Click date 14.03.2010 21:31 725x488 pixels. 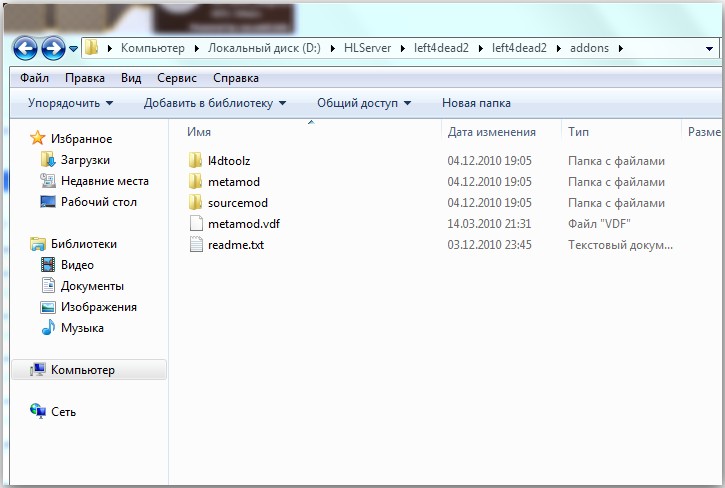pyautogui.click(x=489, y=223)
